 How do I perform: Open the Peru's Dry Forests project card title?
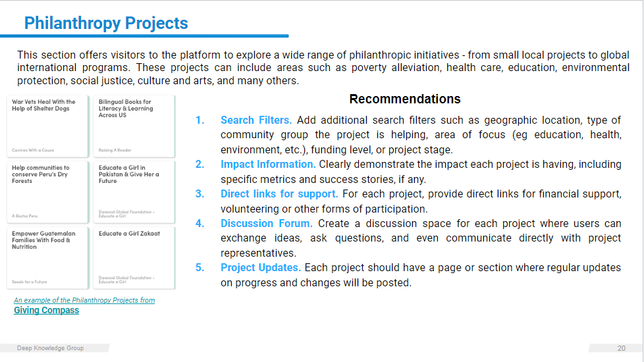pos(41,174)
